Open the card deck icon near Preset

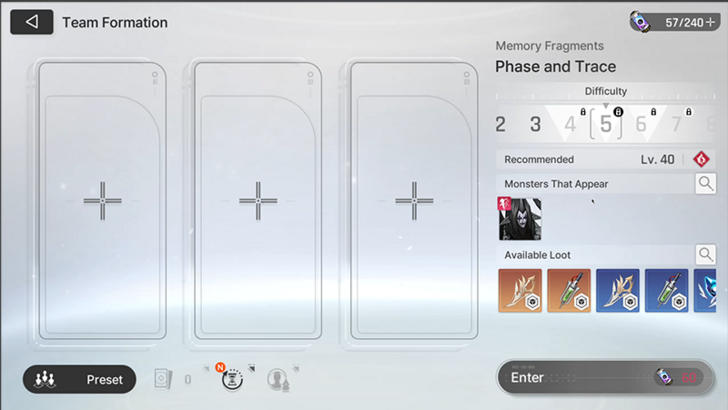[163, 379]
